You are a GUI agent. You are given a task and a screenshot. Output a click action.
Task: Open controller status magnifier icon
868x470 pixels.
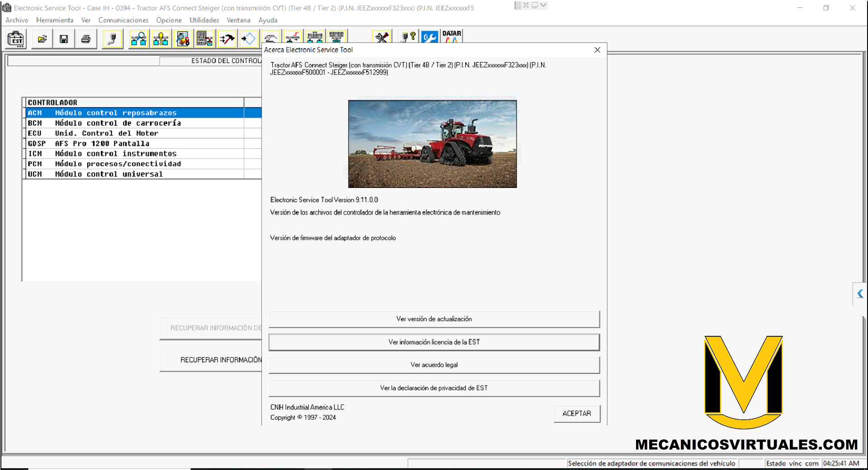[139, 39]
